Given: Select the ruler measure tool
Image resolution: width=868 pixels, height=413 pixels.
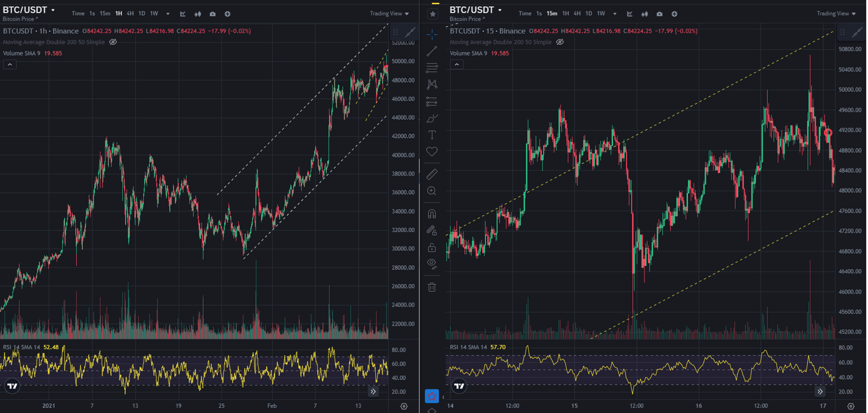Looking at the screenshot, I should (432, 174).
